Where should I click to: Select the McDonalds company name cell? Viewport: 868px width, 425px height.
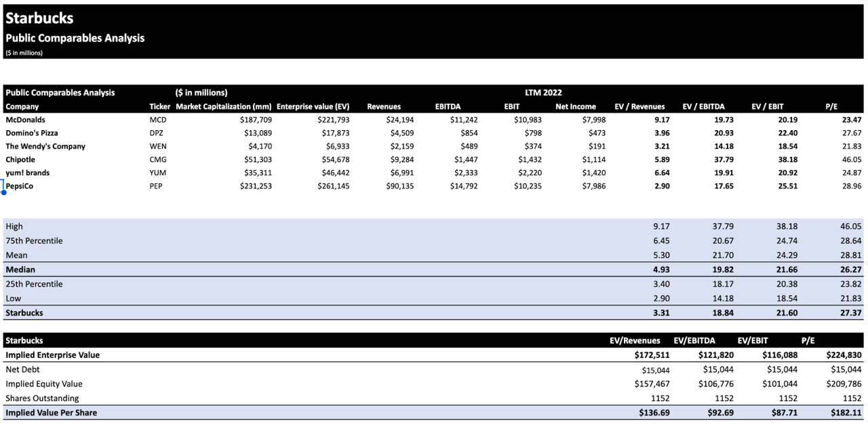click(25, 120)
